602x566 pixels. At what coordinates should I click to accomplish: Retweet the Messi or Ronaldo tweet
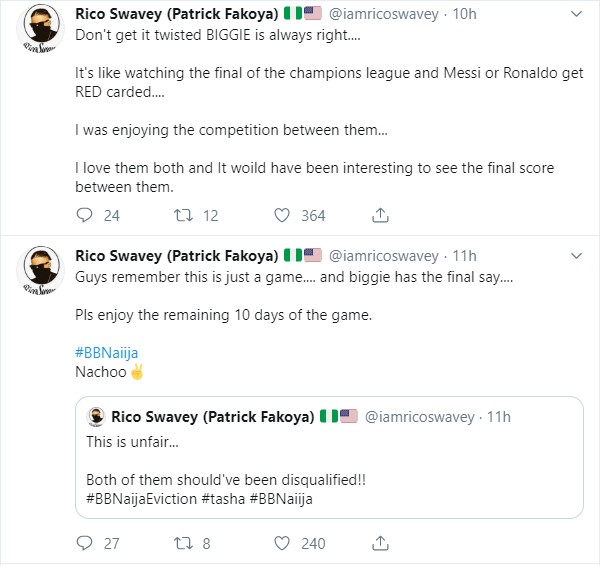pos(183,215)
